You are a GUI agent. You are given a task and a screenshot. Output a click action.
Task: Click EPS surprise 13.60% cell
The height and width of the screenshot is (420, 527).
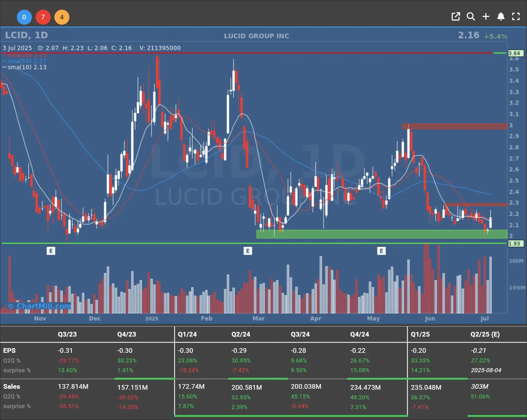click(68, 370)
